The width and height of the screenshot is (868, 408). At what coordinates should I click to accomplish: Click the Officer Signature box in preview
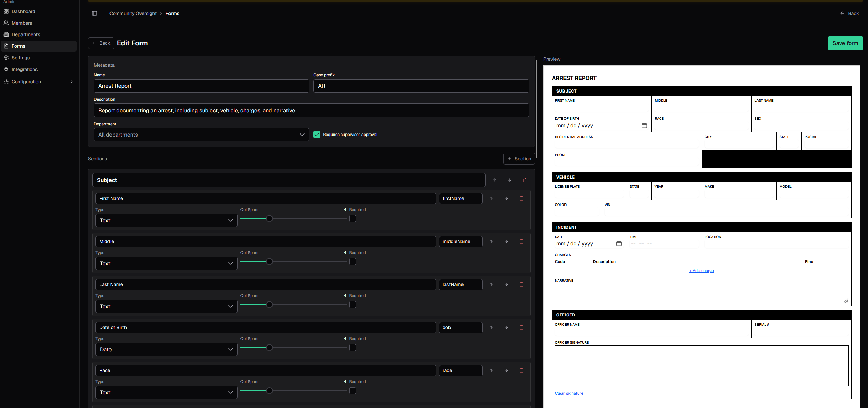click(x=702, y=366)
